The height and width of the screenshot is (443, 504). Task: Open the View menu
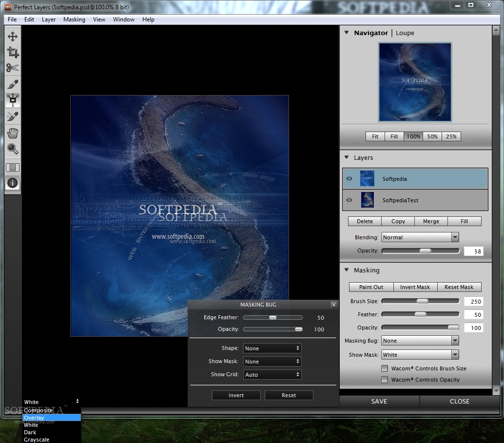click(99, 19)
